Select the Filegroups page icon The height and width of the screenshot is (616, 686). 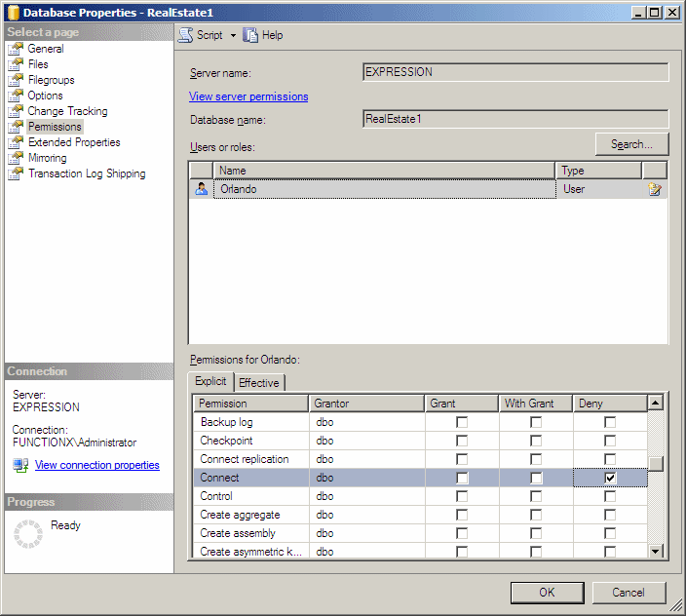[16, 80]
